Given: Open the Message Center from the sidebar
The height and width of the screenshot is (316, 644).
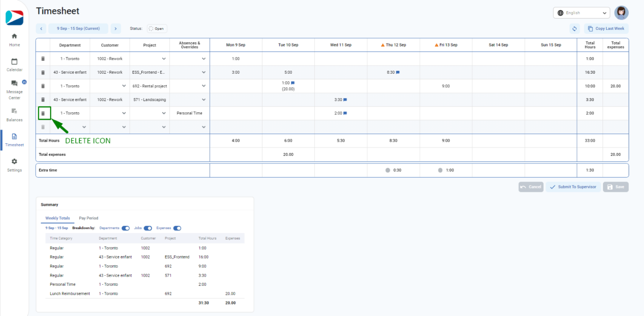Looking at the screenshot, I should point(14,90).
